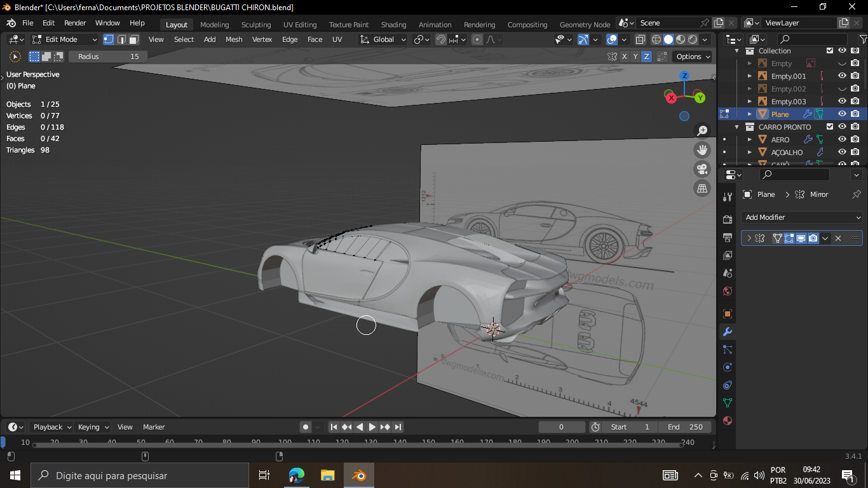Switch to the Sculpting workspace tab
This screenshot has height=488, width=868.
pyautogui.click(x=255, y=25)
